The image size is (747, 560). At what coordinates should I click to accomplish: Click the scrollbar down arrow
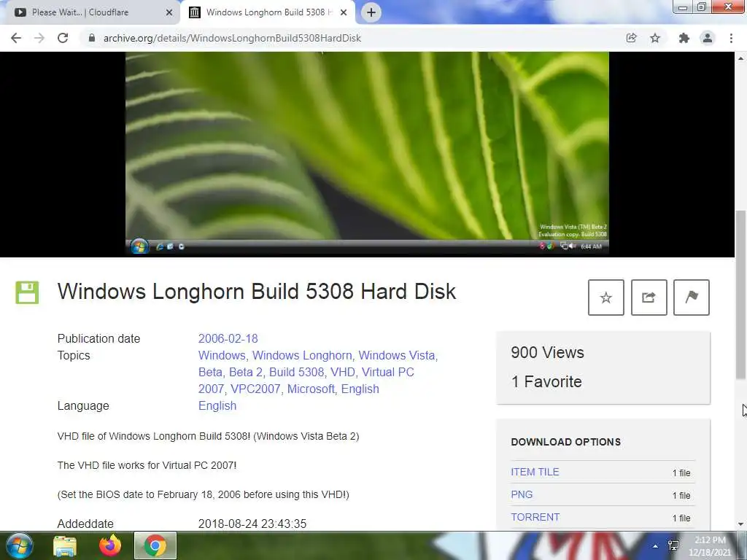pos(741,524)
